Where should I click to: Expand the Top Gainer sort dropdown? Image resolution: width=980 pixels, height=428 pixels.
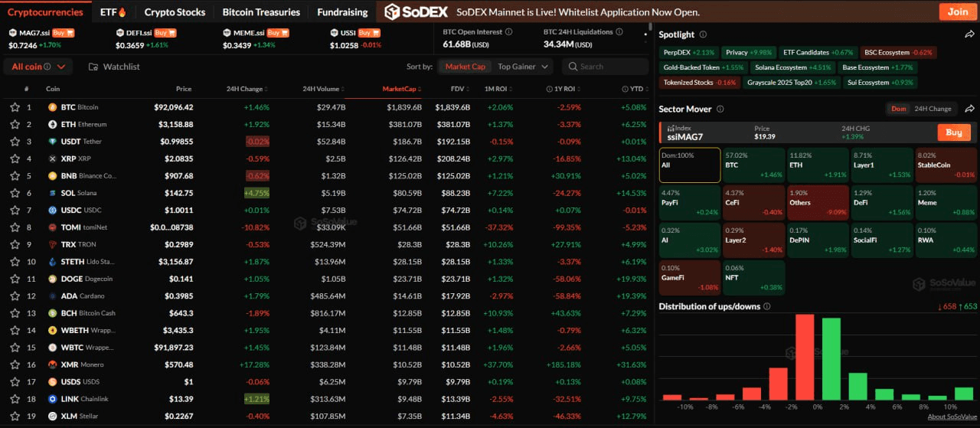523,67
